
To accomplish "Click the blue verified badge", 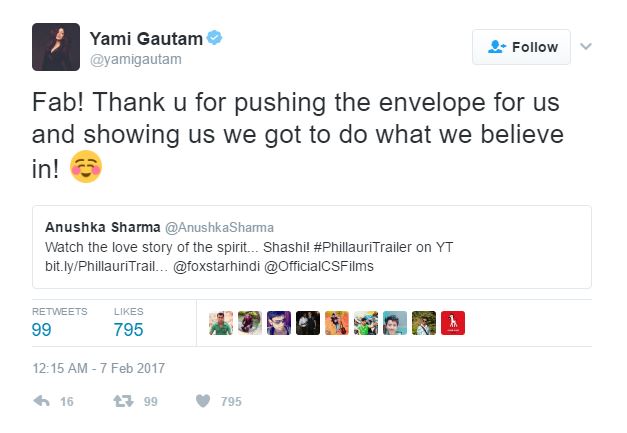I will 214,39.
